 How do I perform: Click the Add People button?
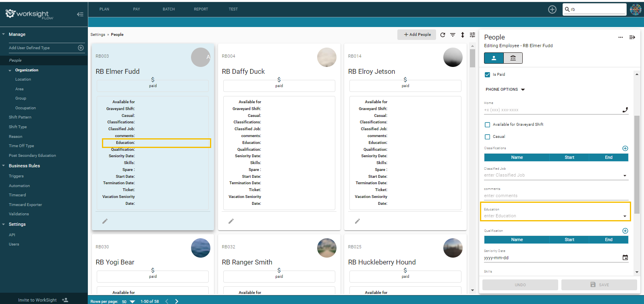point(417,35)
